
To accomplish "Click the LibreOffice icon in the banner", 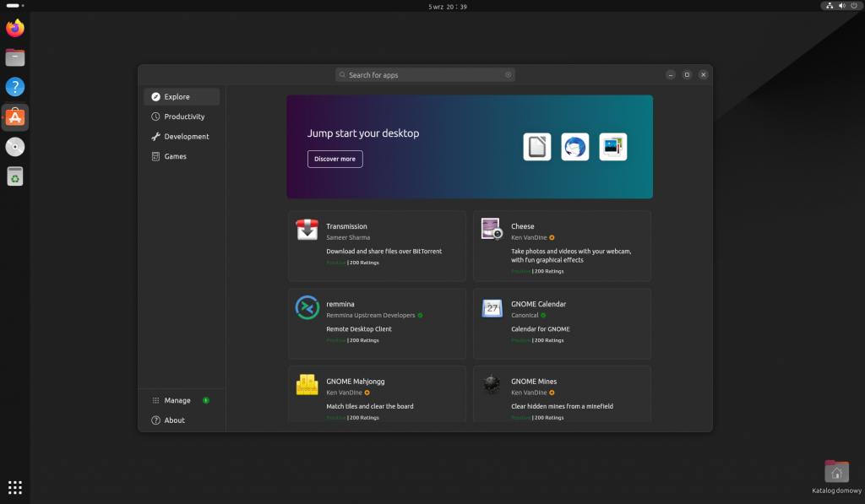I will click(x=537, y=146).
